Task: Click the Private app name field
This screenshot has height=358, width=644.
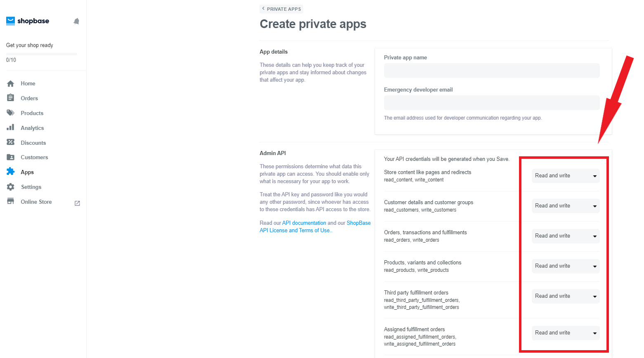Action: [x=492, y=71]
